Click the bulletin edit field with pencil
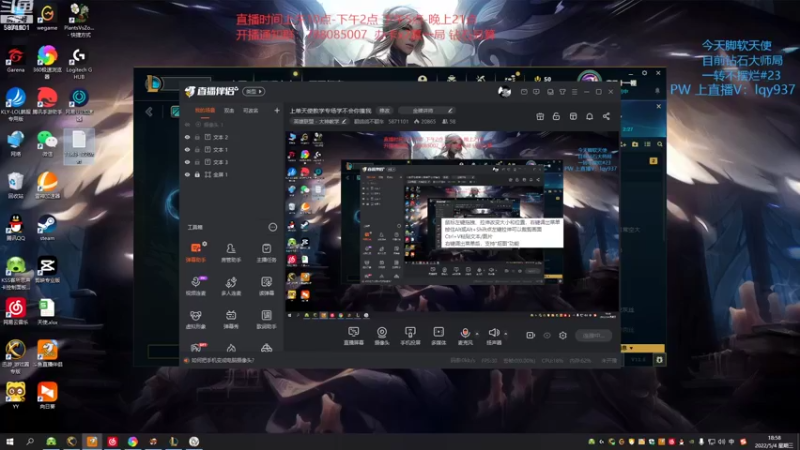The width and height of the screenshot is (800, 450). pyautogui.click(x=427, y=110)
